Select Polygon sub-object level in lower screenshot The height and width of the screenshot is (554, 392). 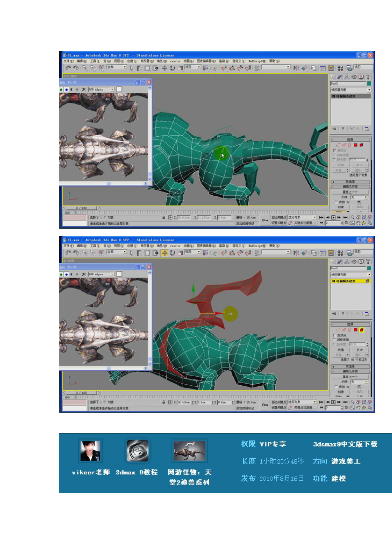[x=356, y=330]
